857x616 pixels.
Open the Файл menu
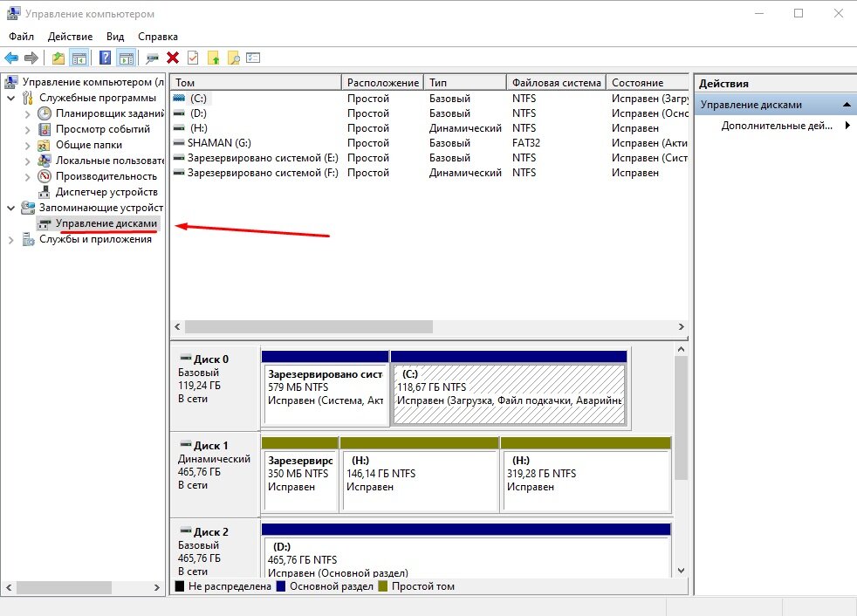tap(21, 37)
